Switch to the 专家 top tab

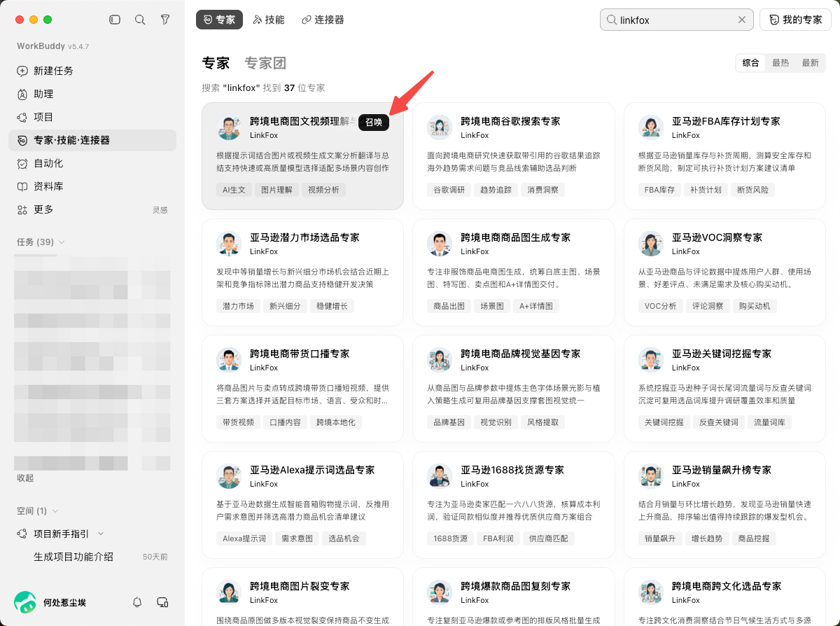pyautogui.click(x=219, y=20)
